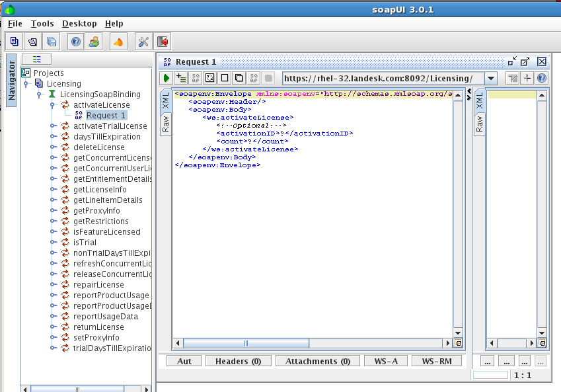Image resolution: width=561 pixels, height=392 pixels.
Task: Click the Import Project folder icon
Action: pos(33,42)
